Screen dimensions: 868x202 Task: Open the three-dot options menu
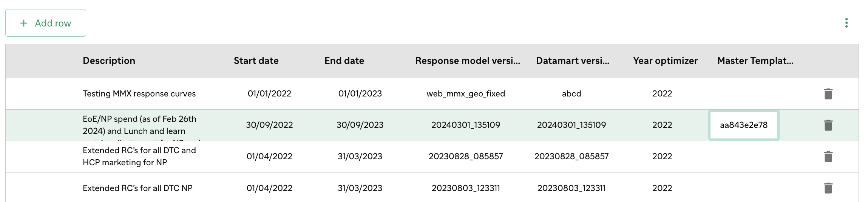click(x=846, y=23)
